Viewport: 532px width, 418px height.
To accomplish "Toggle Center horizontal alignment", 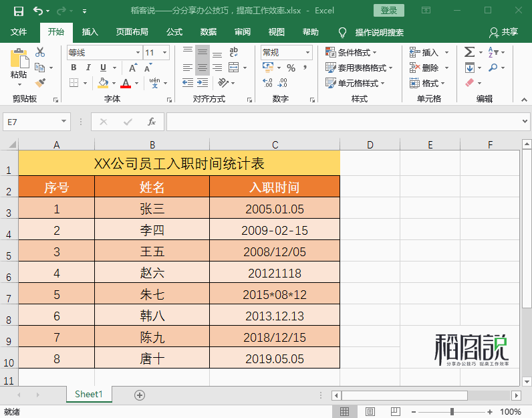I will (203, 68).
